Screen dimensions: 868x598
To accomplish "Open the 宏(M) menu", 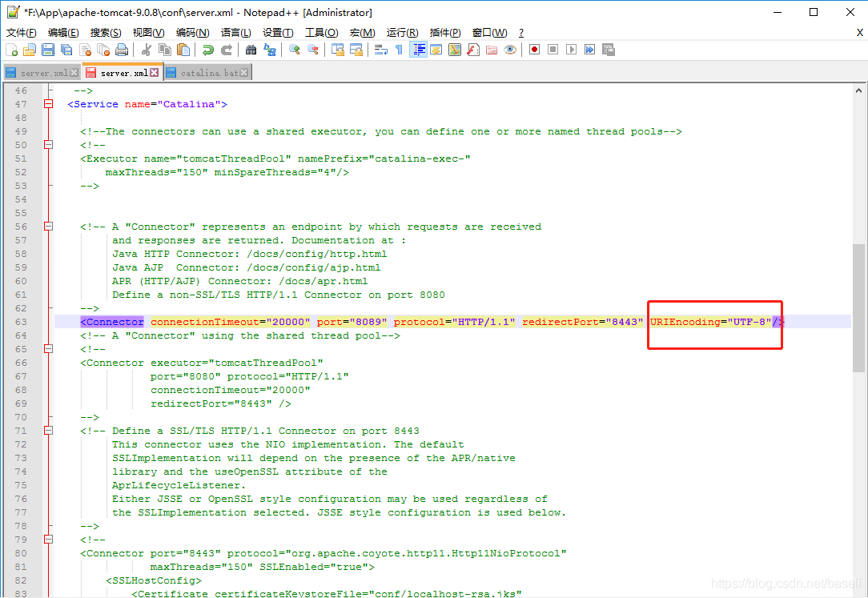I will pyautogui.click(x=363, y=33).
